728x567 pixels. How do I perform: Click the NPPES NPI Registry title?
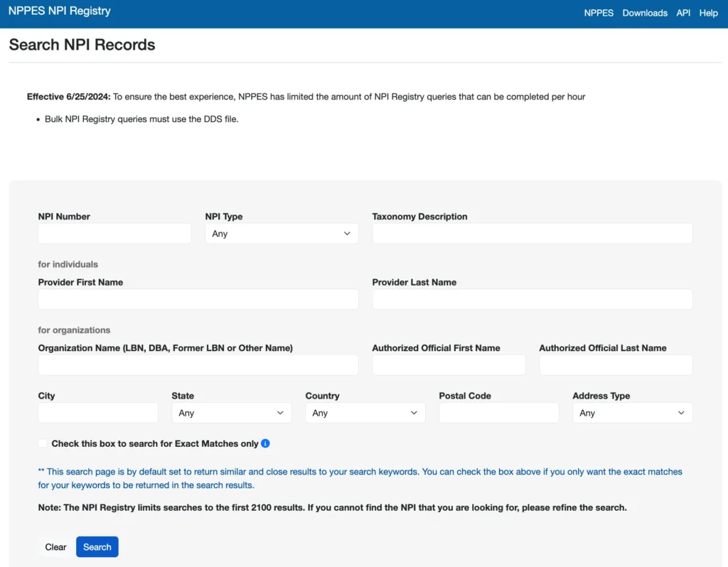click(60, 11)
